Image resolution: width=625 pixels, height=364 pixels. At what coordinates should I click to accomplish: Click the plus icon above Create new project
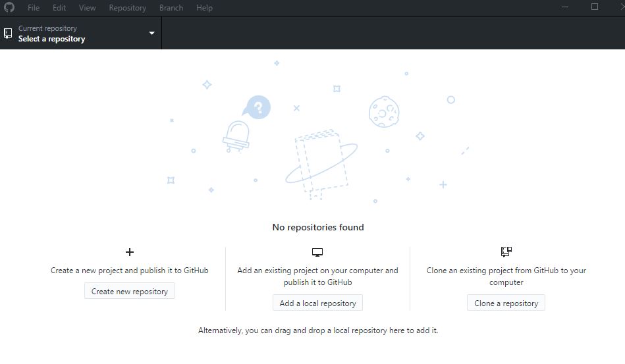pos(130,251)
